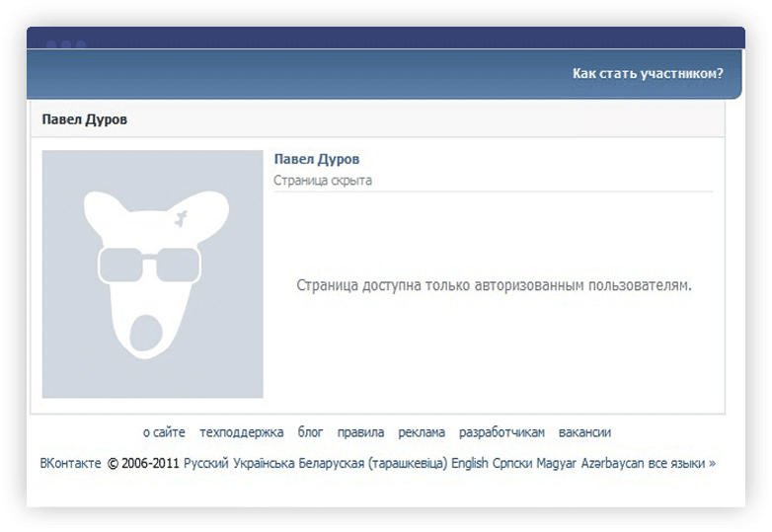Open the 'Как стать участником?' link

(x=648, y=74)
